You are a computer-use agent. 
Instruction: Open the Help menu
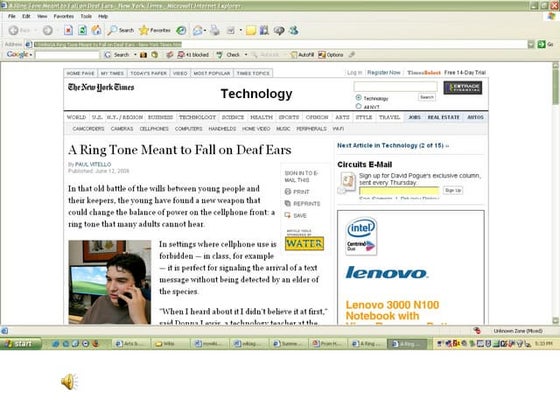click(x=103, y=16)
